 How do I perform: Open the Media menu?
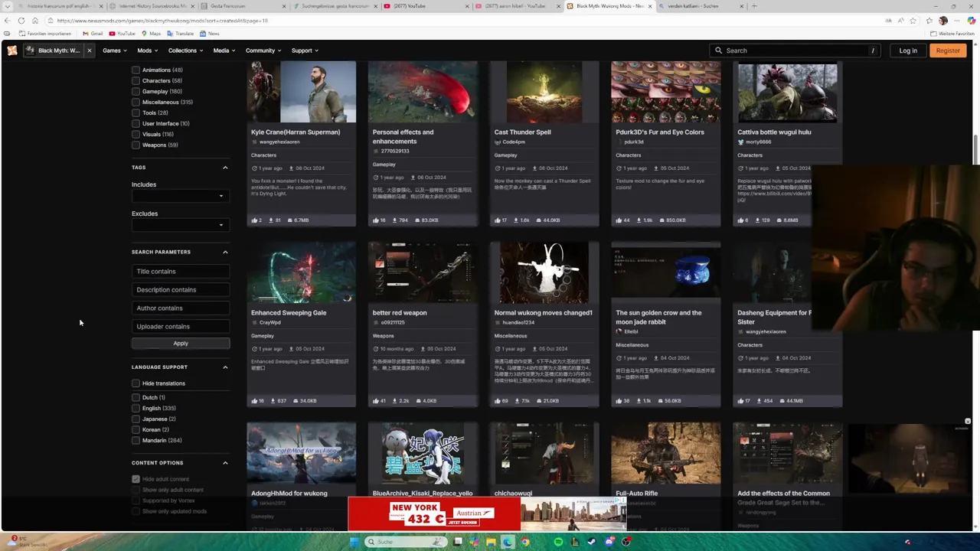(x=224, y=51)
